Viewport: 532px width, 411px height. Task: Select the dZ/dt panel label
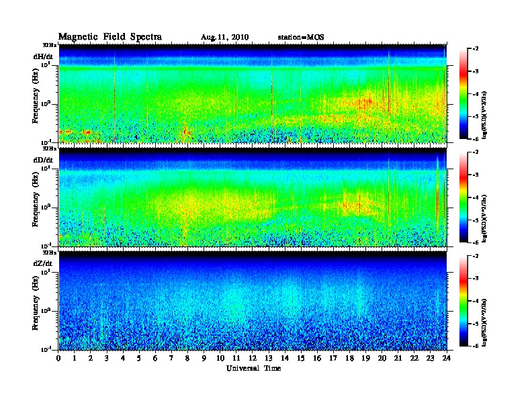[43, 263]
